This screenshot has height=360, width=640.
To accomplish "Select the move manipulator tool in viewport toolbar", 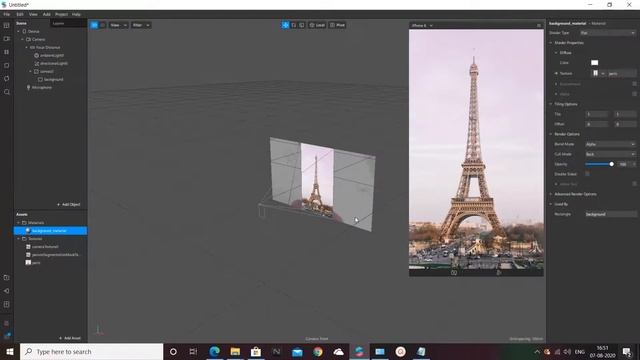I will pos(285,25).
